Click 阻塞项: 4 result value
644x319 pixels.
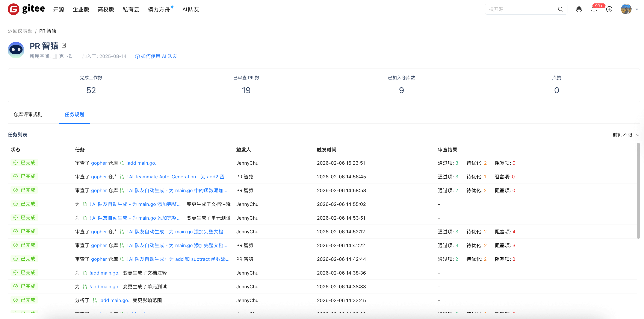[x=505, y=232]
